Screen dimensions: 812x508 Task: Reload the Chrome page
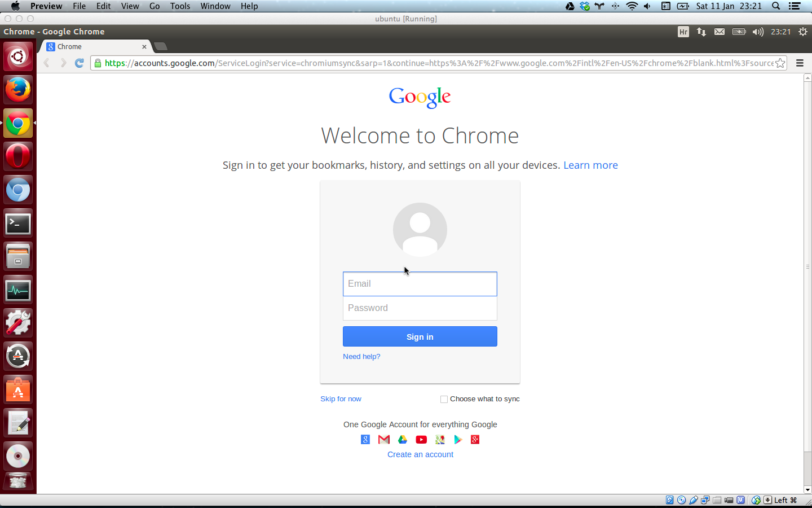click(x=80, y=63)
